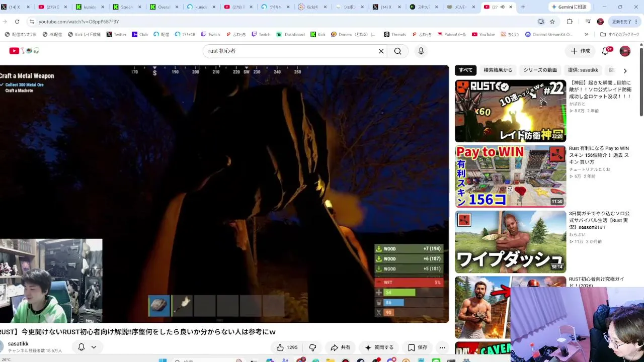The width and height of the screenshot is (644, 362).
Task: Open a new browser tab with plus
Action: pyautogui.click(x=523, y=7)
